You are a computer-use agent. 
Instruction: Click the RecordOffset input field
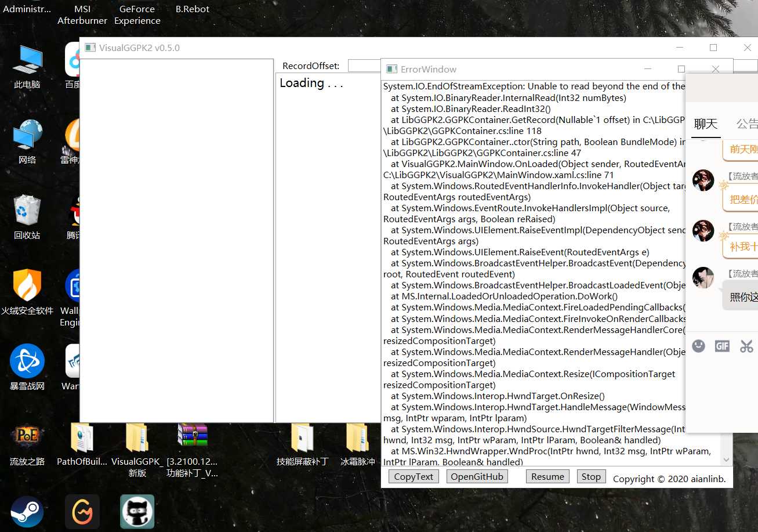364,66
